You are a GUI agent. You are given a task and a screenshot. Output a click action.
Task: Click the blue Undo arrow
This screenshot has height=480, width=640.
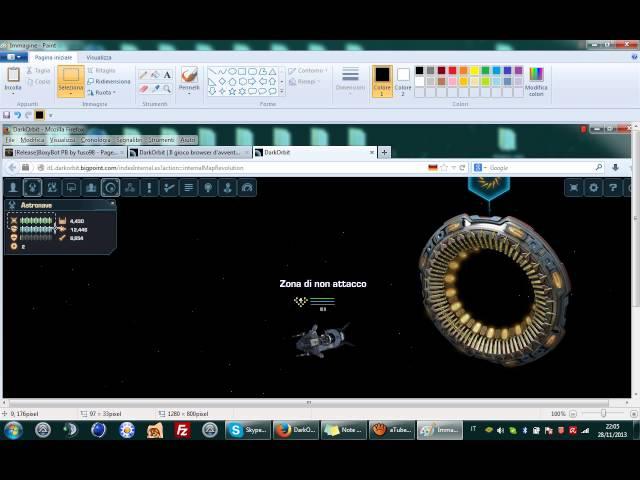click(18, 115)
